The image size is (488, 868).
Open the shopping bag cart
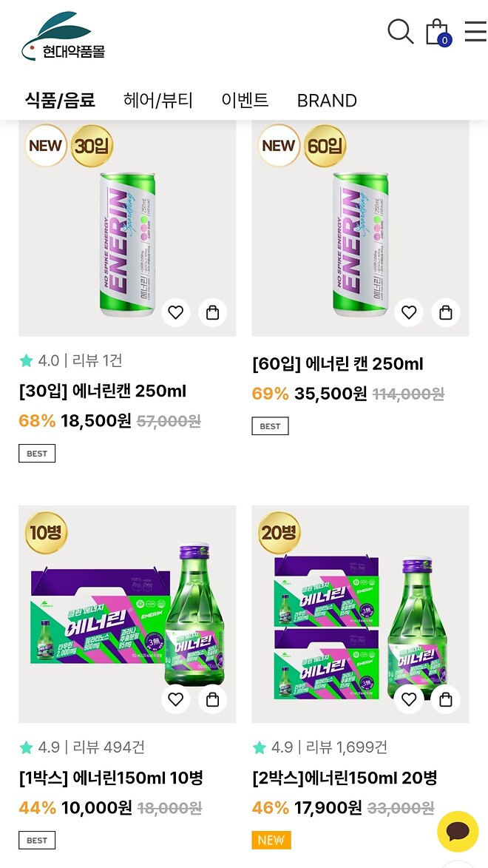437,32
